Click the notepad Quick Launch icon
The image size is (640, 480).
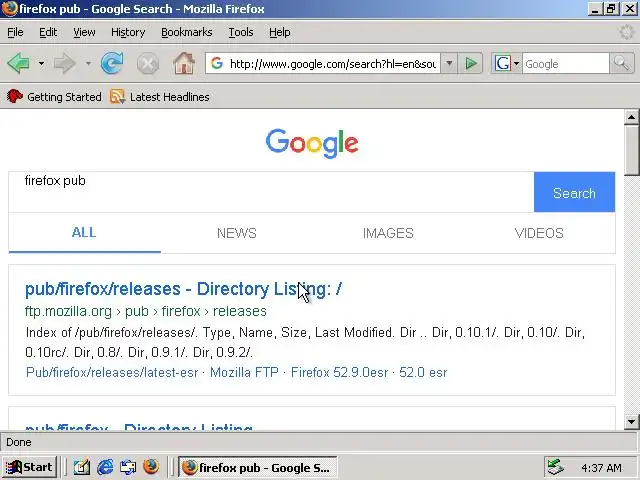pos(82,467)
